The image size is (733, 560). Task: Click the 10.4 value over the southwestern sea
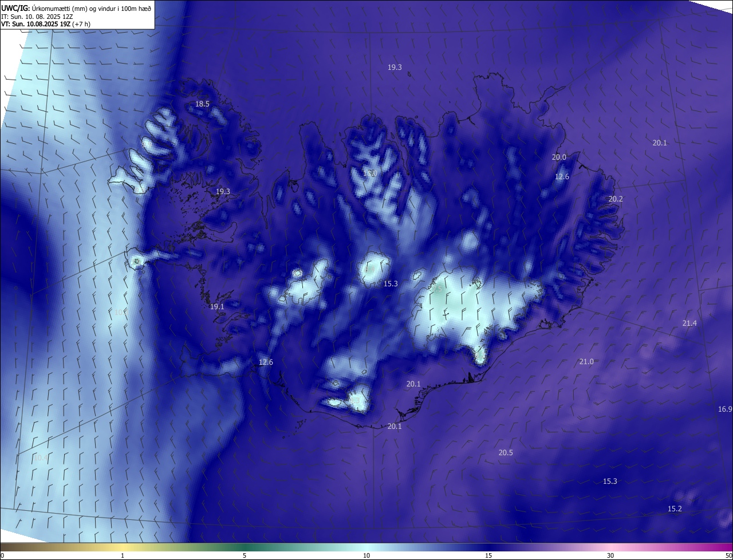[41, 458]
